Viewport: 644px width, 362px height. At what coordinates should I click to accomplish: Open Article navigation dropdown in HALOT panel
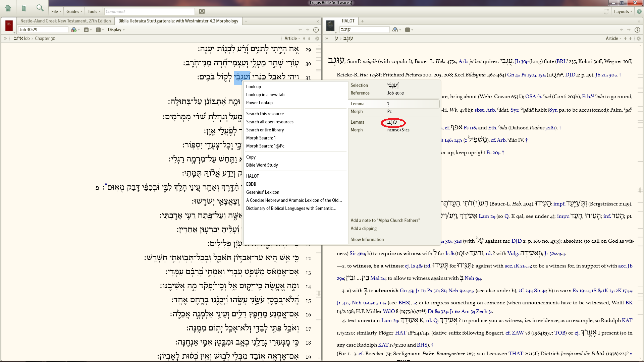(614, 39)
